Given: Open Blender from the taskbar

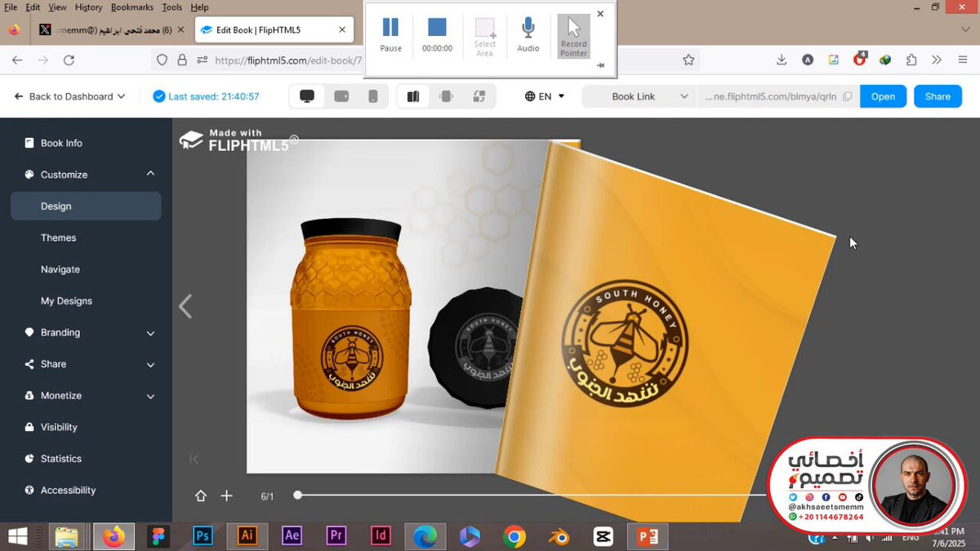Looking at the screenshot, I should tap(559, 536).
